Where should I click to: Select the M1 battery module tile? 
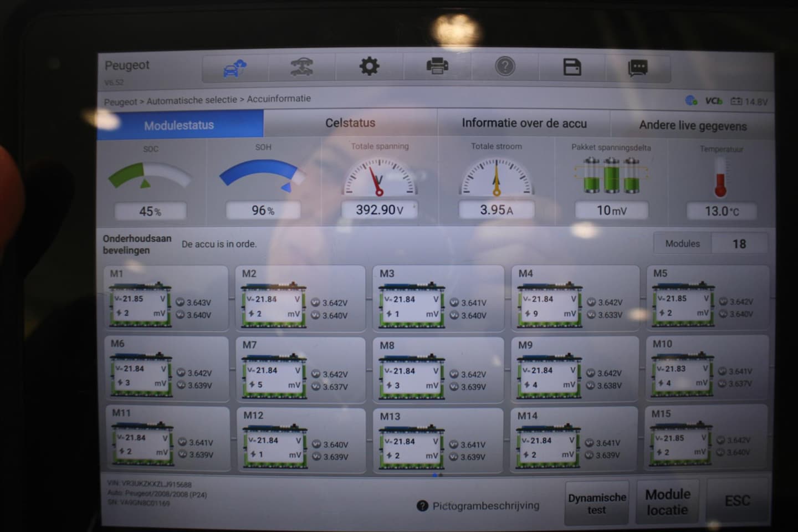click(166, 299)
